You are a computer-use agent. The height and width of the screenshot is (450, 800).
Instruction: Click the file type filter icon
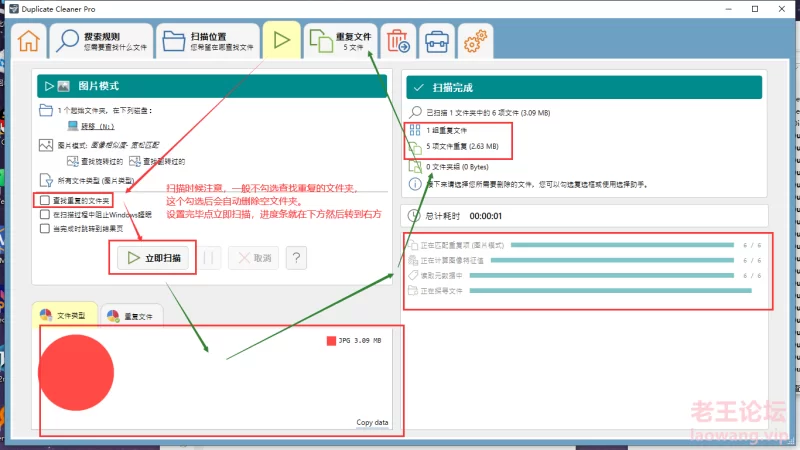point(46,180)
